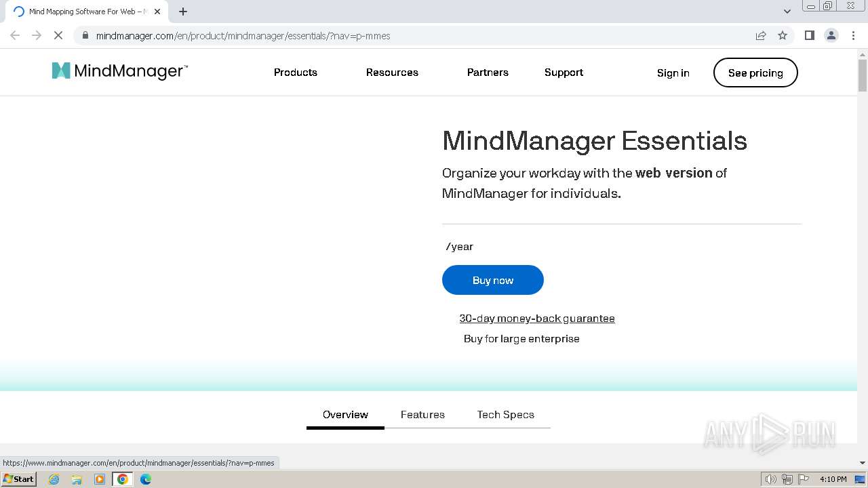Close the Mind Mapping Software tab
The image size is (868, 488).
(157, 12)
